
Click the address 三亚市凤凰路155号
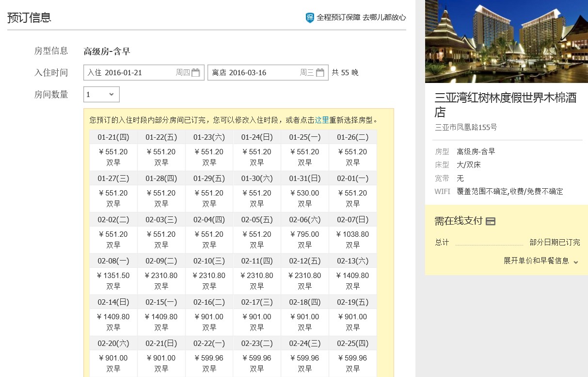pos(466,128)
